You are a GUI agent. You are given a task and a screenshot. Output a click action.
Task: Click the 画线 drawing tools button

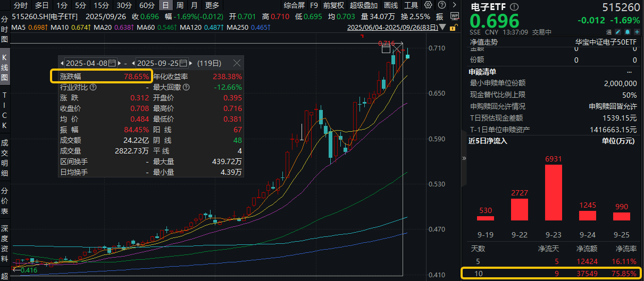tap(391, 5)
